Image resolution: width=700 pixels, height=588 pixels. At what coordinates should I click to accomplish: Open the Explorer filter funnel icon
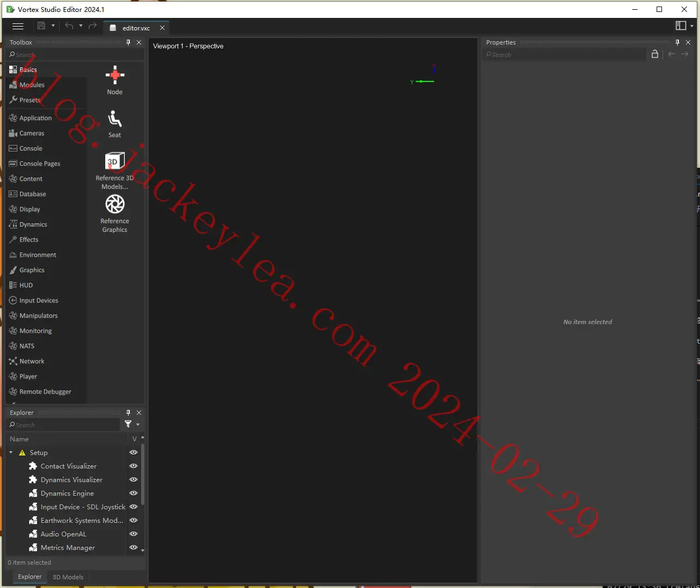pyautogui.click(x=128, y=424)
